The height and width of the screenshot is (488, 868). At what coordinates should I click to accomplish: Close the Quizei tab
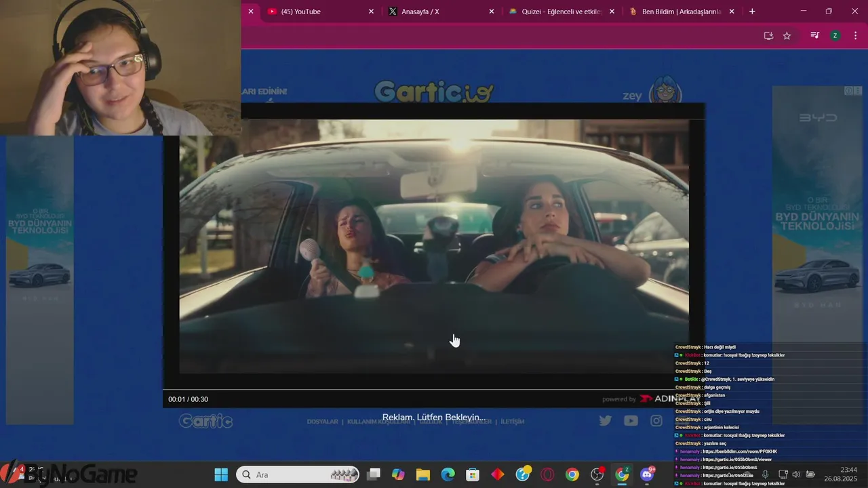click(612, 12)
